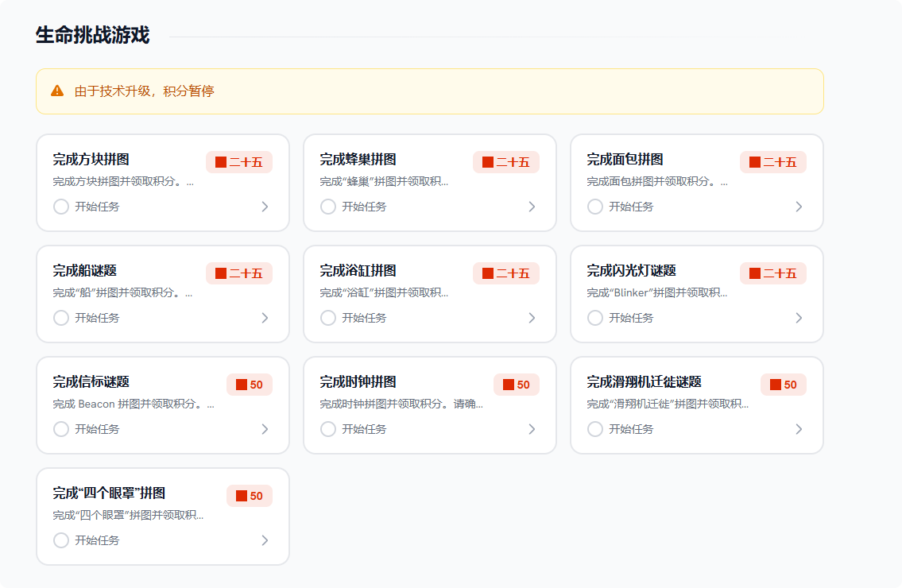This screenshot has height=588, width=902.
Task: Toggle the circle for 完成浴缸拼图 task
Action: tap(328, 318)
